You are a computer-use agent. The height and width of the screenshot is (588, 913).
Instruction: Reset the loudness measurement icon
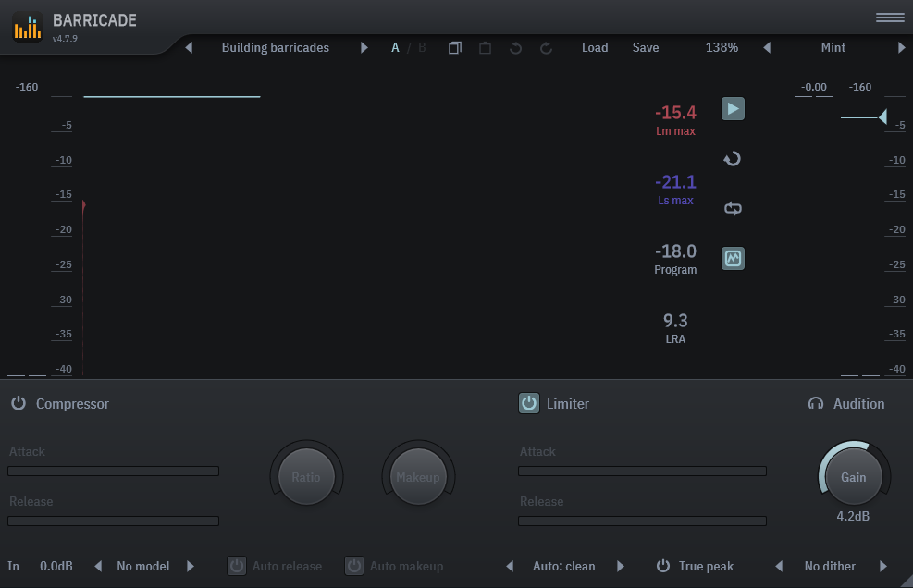pyautogui.click(x=733, y=158)
